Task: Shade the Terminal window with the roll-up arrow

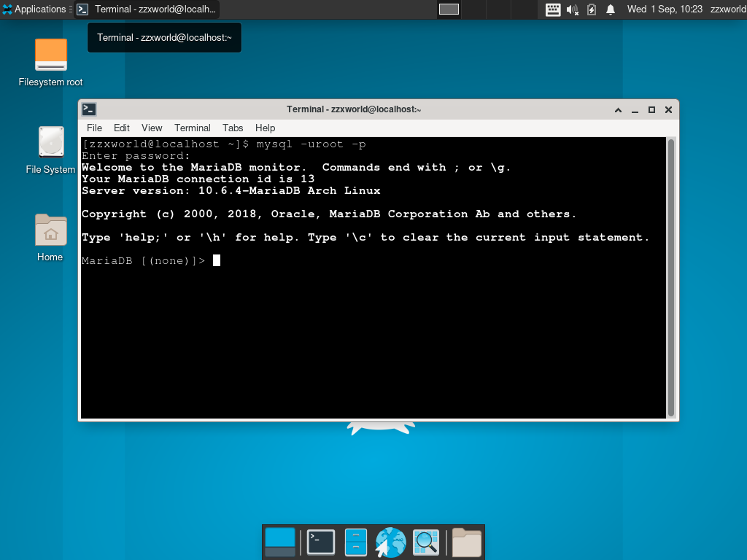Action: pyautogui.click(x=618, y=109)
